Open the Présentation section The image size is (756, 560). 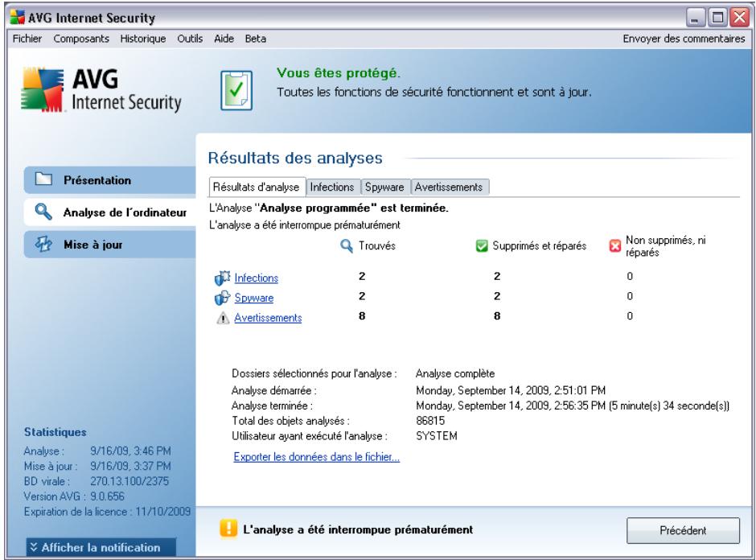tap(110, 180)
